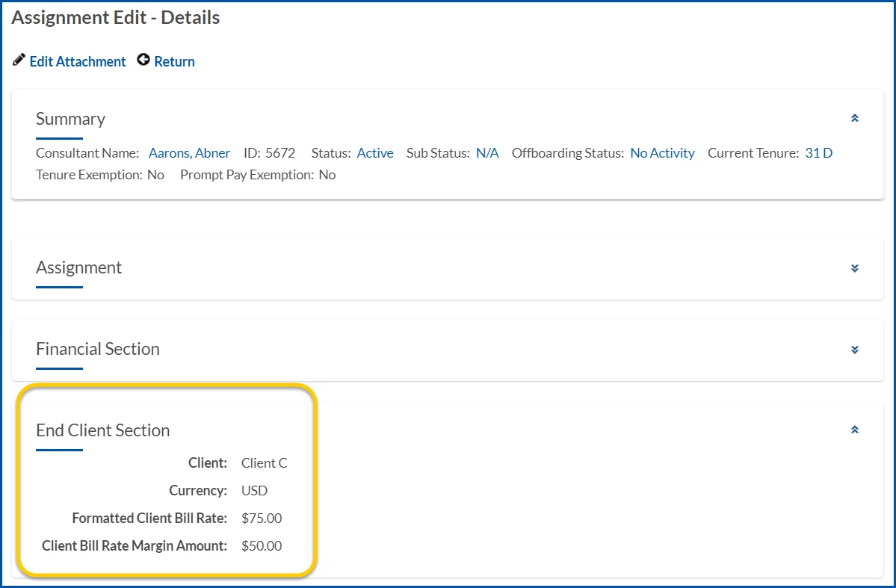Screen dimensions: 896x588
Task: Click the Active status link
Action: pyautogui.click(x=375, y=153)
